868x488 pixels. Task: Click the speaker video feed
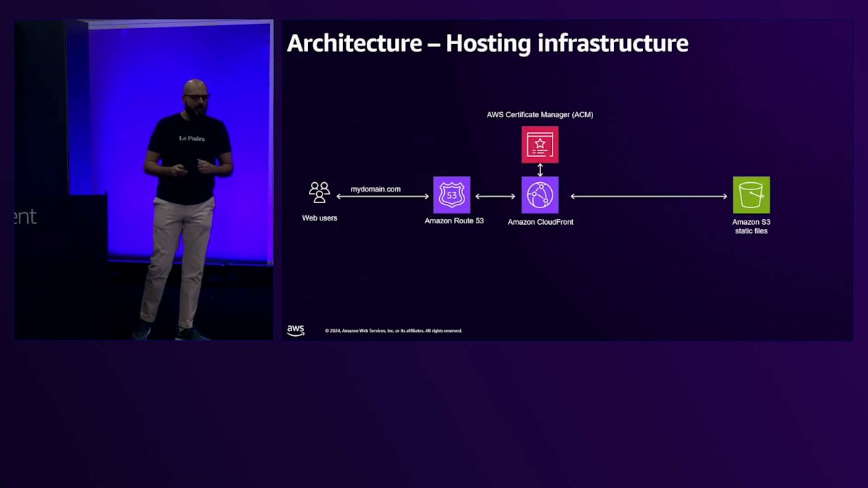coord(144,179)
